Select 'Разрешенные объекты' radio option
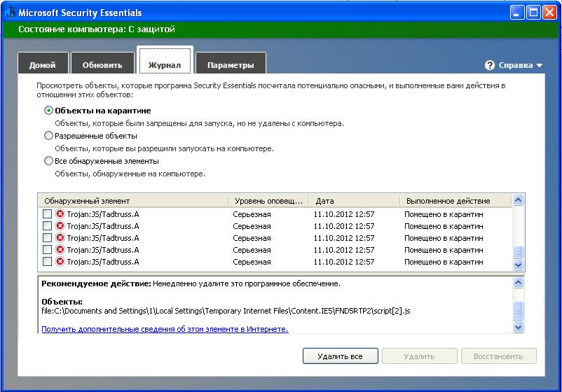The image size is (562, 392). [48, 136]
